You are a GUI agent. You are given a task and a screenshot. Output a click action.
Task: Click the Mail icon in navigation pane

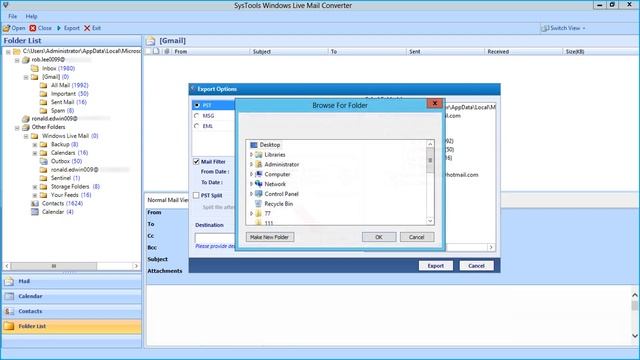click(9, 281)
